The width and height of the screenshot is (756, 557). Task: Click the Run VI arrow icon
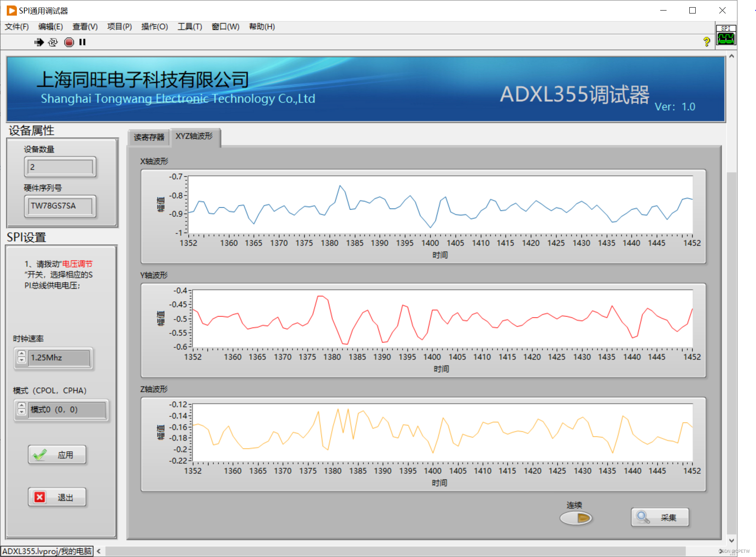click(39, 42)
